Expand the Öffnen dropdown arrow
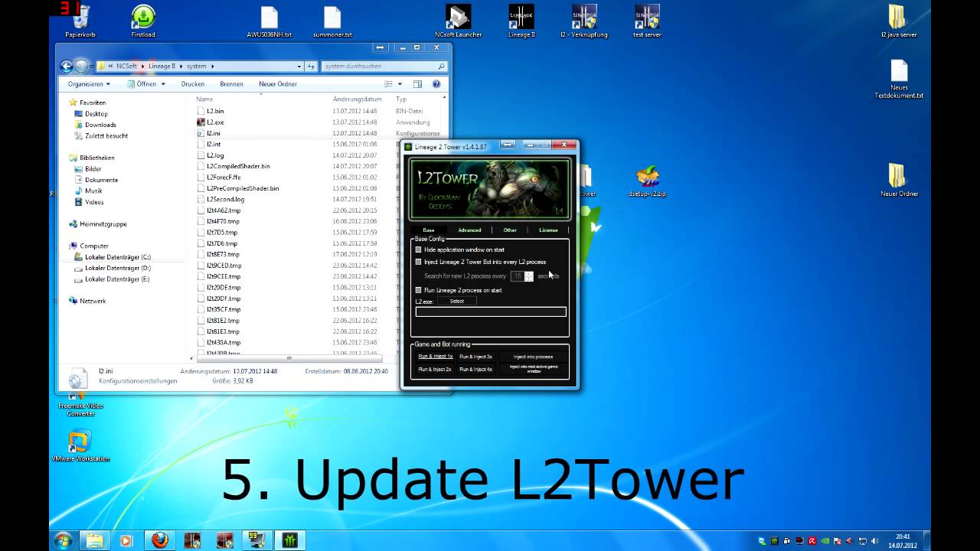This screenshot has height=551, width=980. [164, 84]
